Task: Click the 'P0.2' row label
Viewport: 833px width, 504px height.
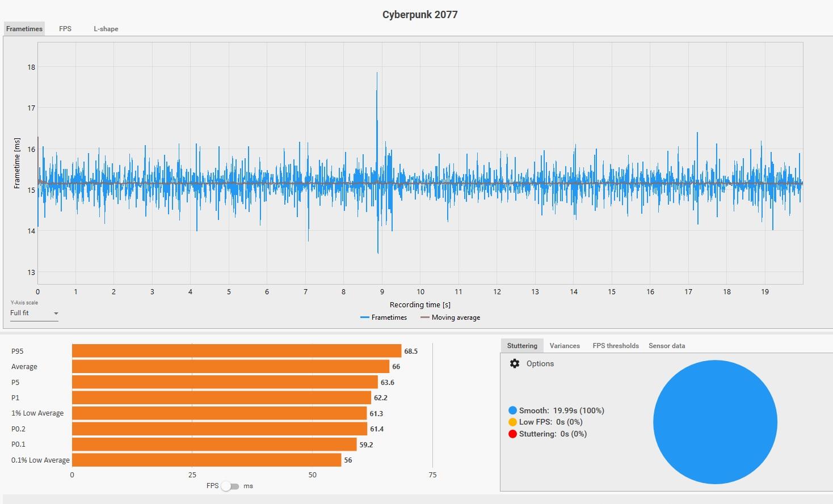Action: 18,429
